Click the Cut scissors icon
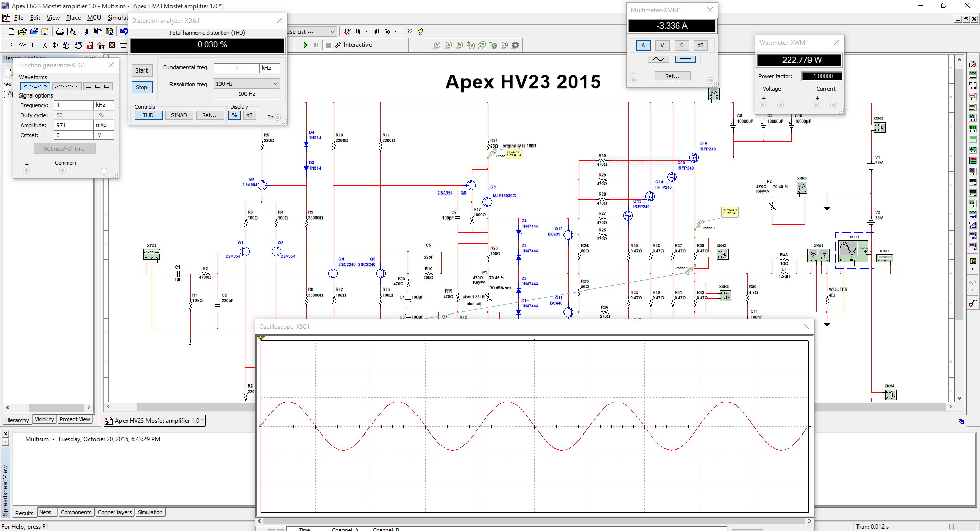The width and height of the screenshot is (980, 531). coord(87,31)
